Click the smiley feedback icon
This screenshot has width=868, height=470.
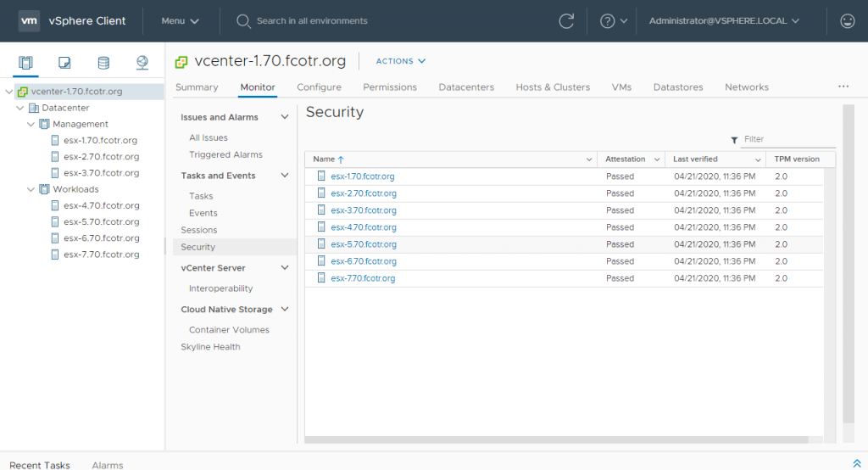coord(847,21)
